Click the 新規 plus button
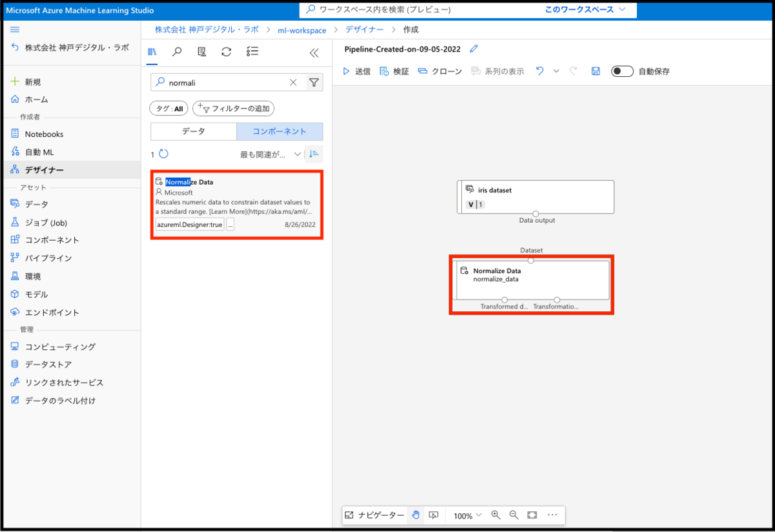Image resolution: width=775 pixels, height=532 pixels. (26, 82)
